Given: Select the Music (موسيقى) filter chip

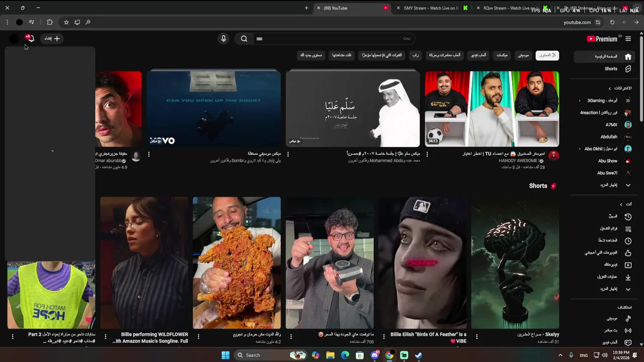Looking at the screenshot, I should pos(524,55).
